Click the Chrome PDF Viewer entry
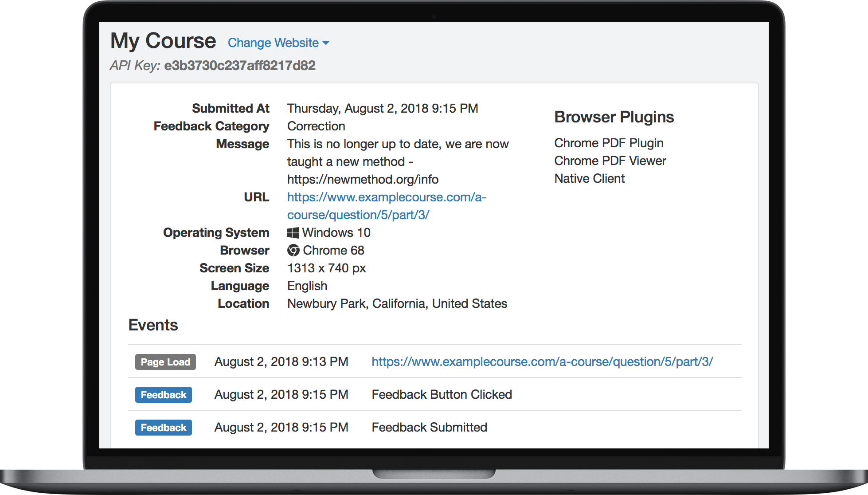This screenshot has width=868, height=495. point(610,161)
